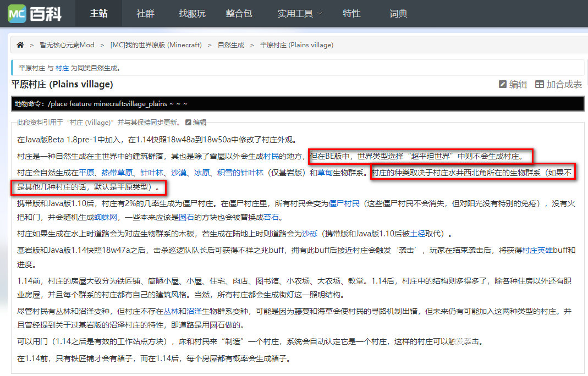Click the MC百科 site logo

point(35,14)
